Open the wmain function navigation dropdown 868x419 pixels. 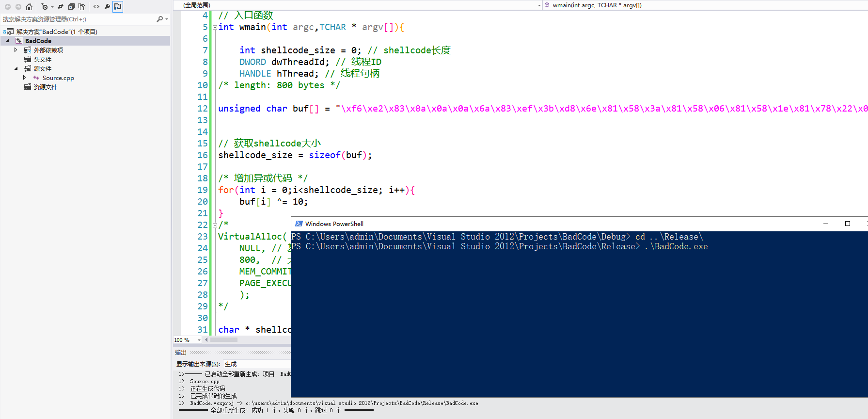(706, 5)
